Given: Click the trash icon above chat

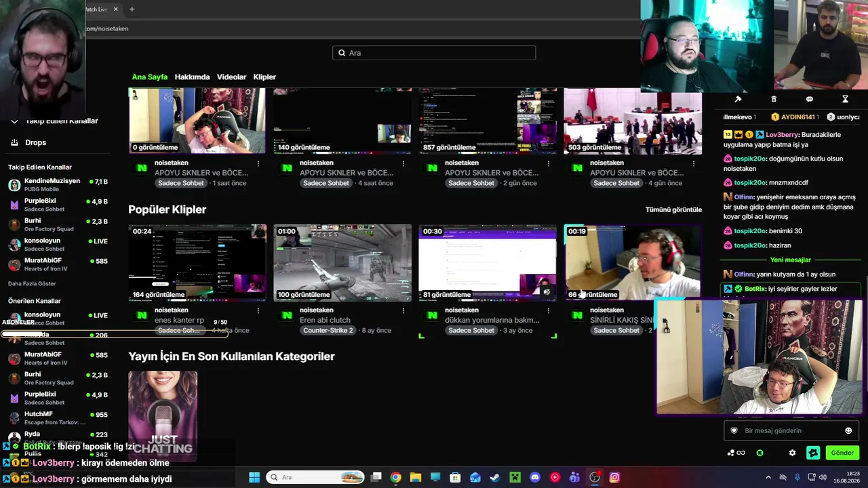Looking at the screenshot, I should [774, 99].
